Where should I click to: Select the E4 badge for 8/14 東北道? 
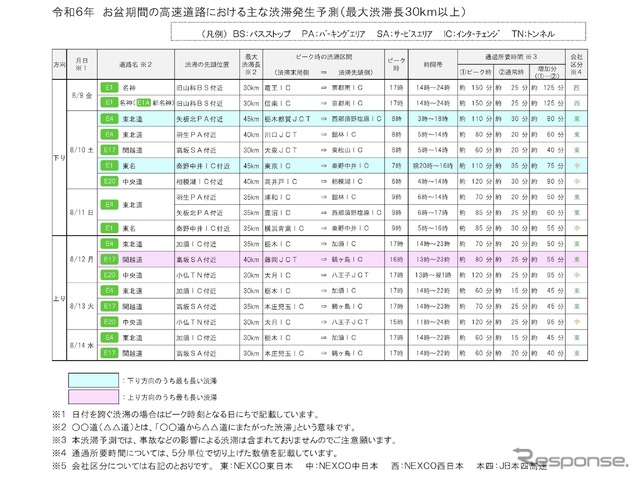click(109, 338)
